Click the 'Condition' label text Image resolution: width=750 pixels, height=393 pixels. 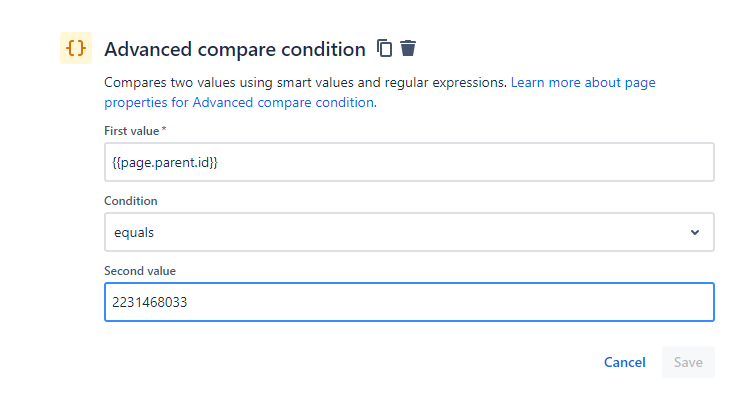pyautogui.click(x=131, y=201)
